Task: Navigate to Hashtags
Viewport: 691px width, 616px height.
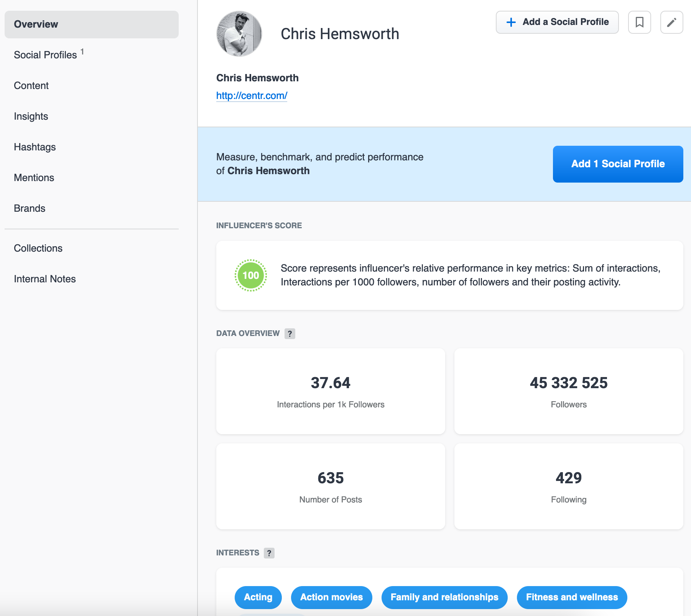Action: point(35,147)
